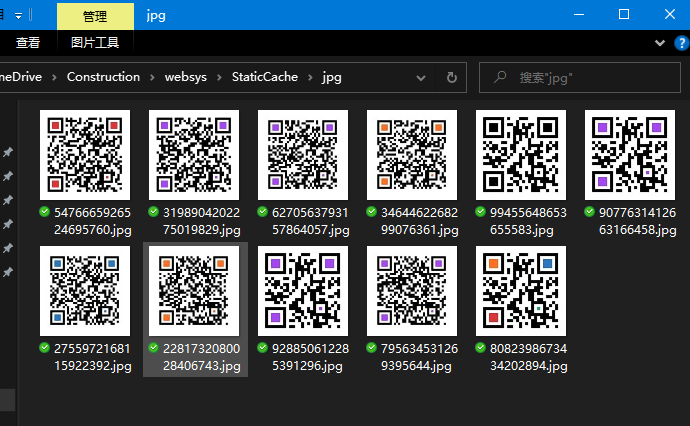Click file name text 2755972168115922392.jpg

tap(92, 357)
